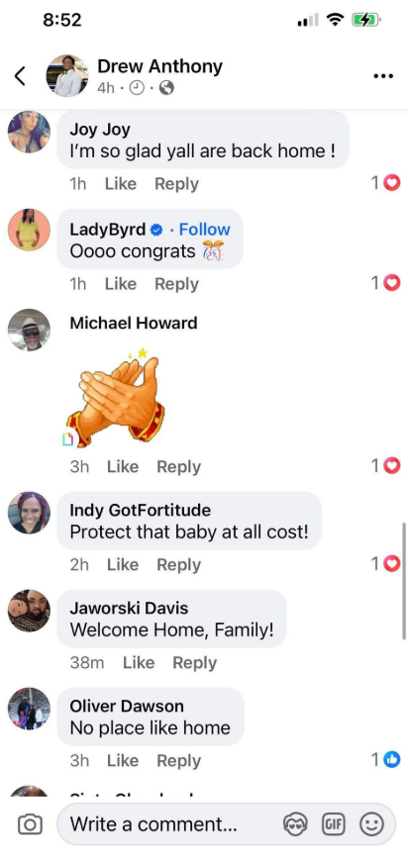The image size is (407, 868).
Task: Open Michael Howard's profile name
Action: (x=134, y=323)
